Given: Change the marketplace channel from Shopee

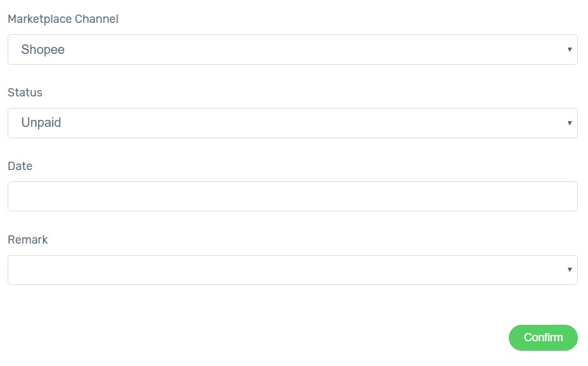Looking at the screenshot, I should 293,49.
